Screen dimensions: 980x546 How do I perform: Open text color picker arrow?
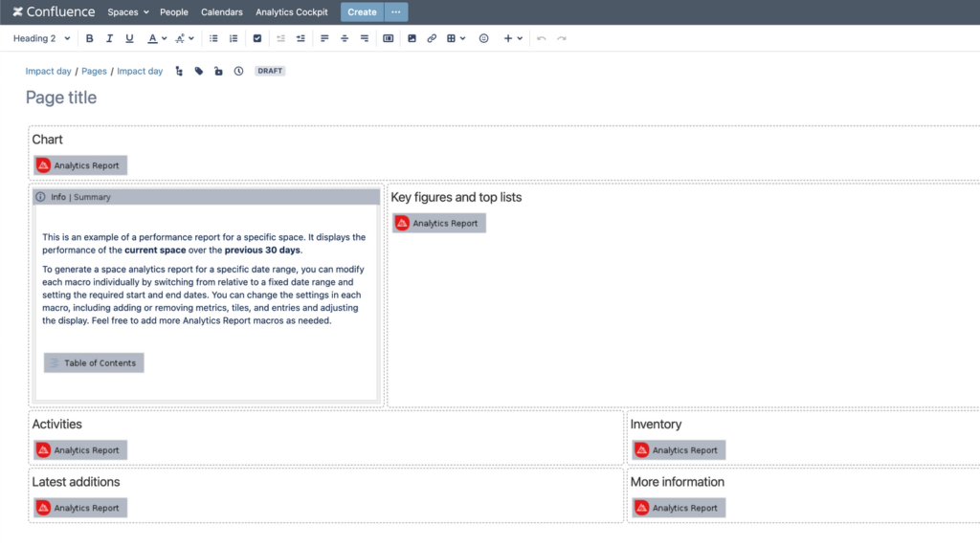click(x=165, y=38)
